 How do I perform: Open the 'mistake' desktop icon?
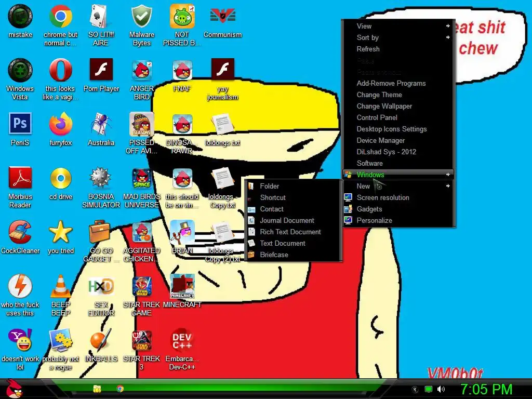click(x=20, y=16)
